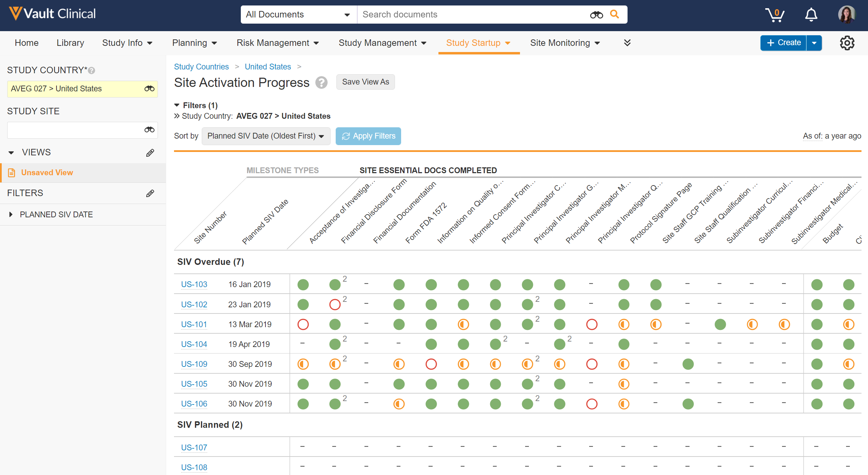868x475 pixels.
Task: Click the orange search magnifier icon
Action: [x=615, y=14]
